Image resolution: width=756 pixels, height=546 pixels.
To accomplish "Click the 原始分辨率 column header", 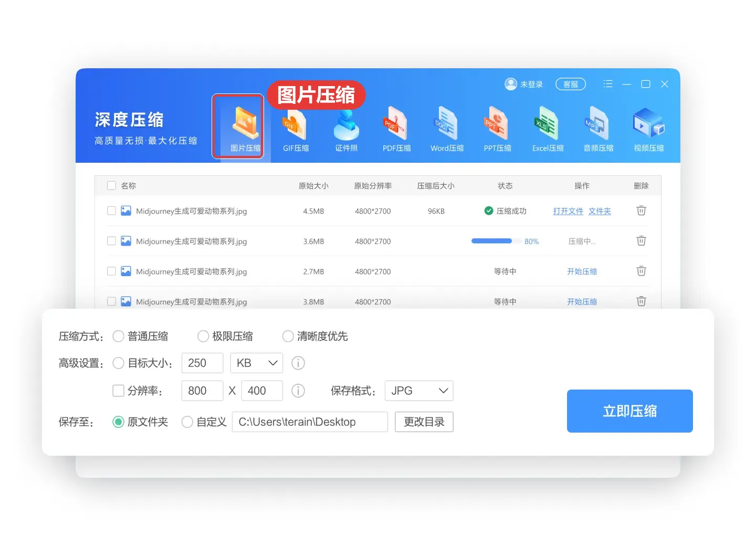I will (x=373, y=186).
